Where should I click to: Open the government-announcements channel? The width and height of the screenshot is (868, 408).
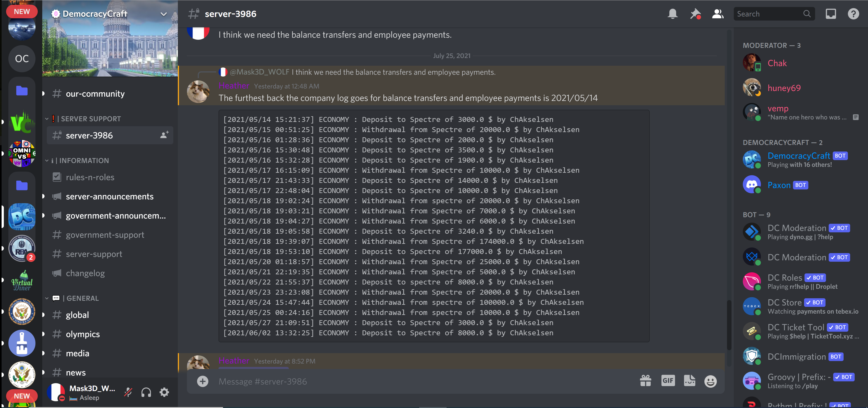tap(110, 215)
